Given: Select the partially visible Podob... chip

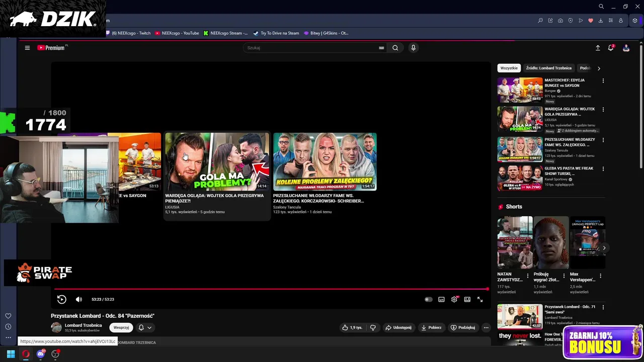Looking at the screenshot, I should pos(585,68).
